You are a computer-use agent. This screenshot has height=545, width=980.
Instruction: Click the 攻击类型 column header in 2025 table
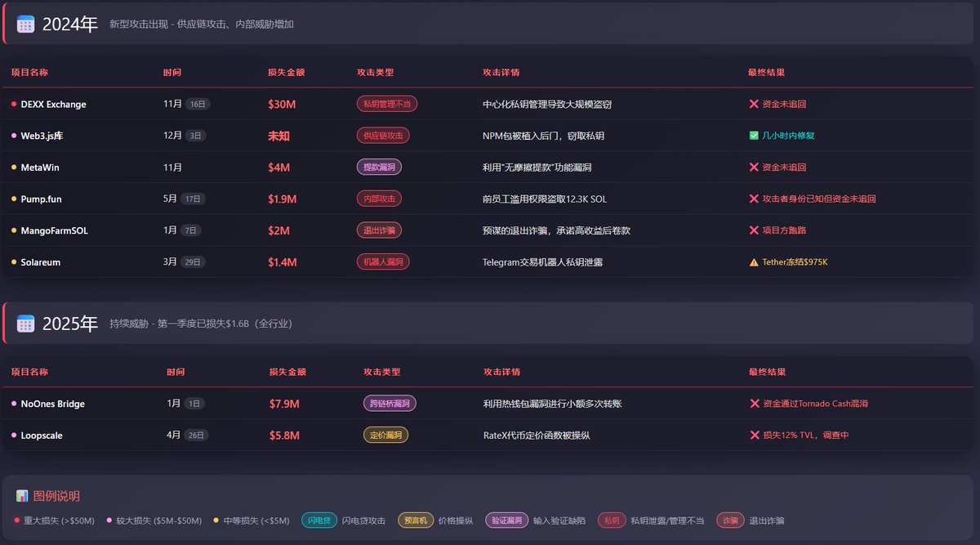[x=381, y=372]
